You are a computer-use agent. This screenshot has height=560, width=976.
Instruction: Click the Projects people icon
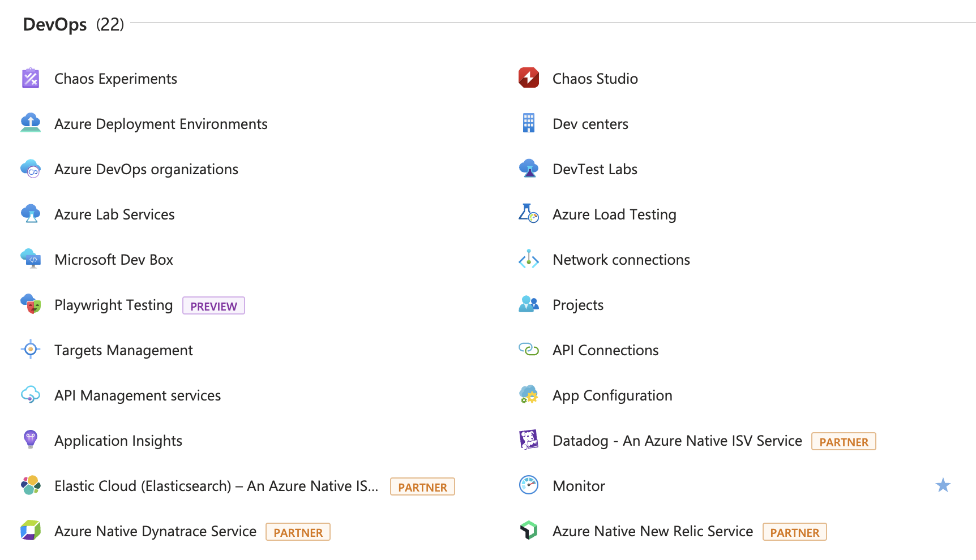pos(529,304)
